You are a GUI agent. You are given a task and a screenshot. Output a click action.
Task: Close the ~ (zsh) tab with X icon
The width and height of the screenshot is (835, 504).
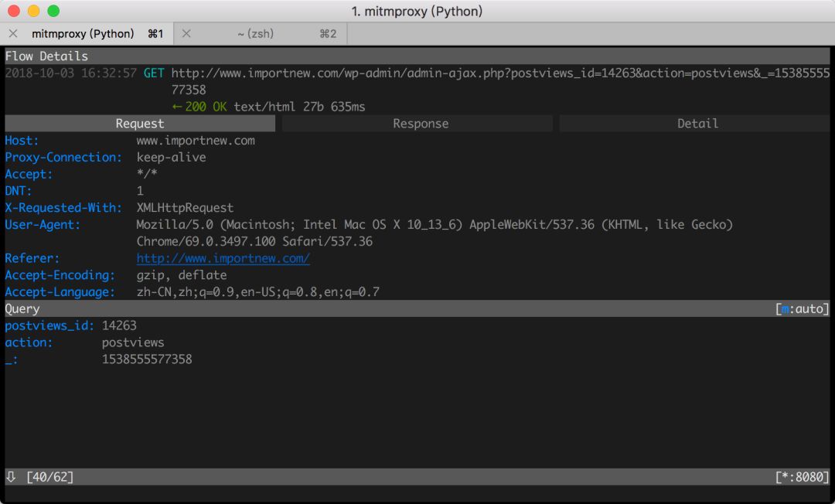186,33
